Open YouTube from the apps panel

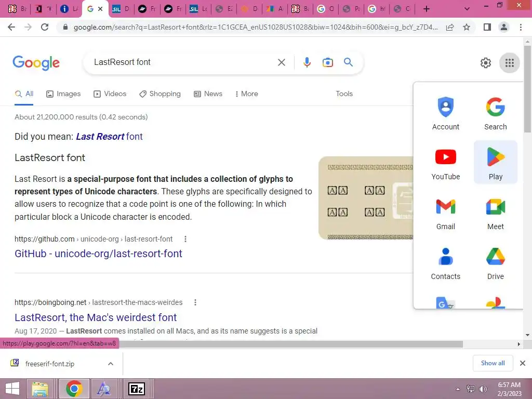point(445,163)
